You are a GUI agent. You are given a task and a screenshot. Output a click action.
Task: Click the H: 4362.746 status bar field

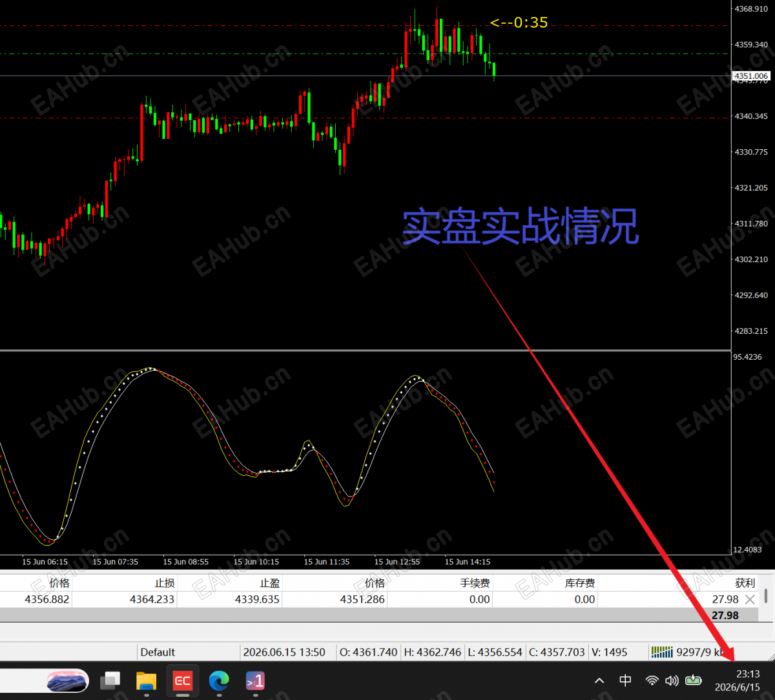coord(432,652)
